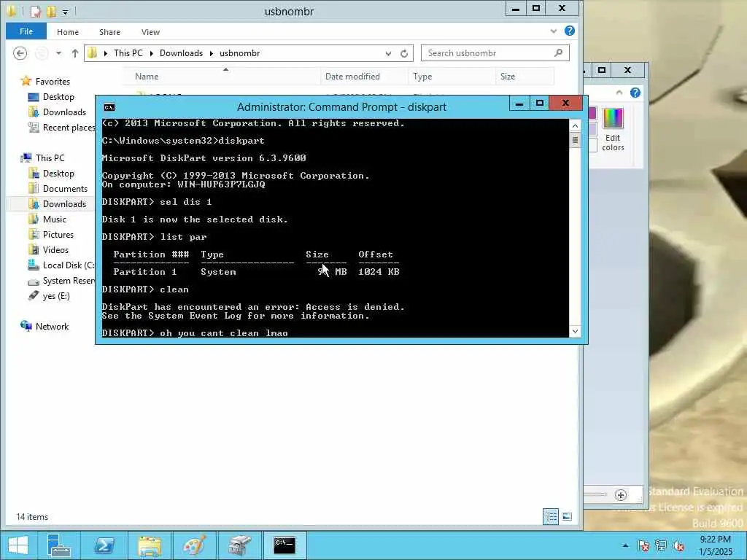
Task: Open Quick Access Toolbar customize dropdown
Action: click(x=65, y=12)
